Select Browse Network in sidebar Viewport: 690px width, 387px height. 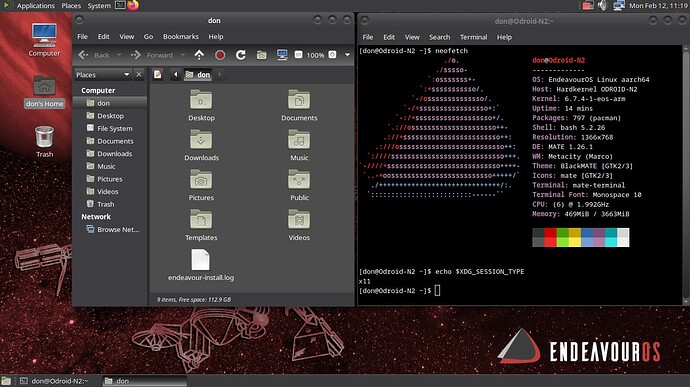110,229
